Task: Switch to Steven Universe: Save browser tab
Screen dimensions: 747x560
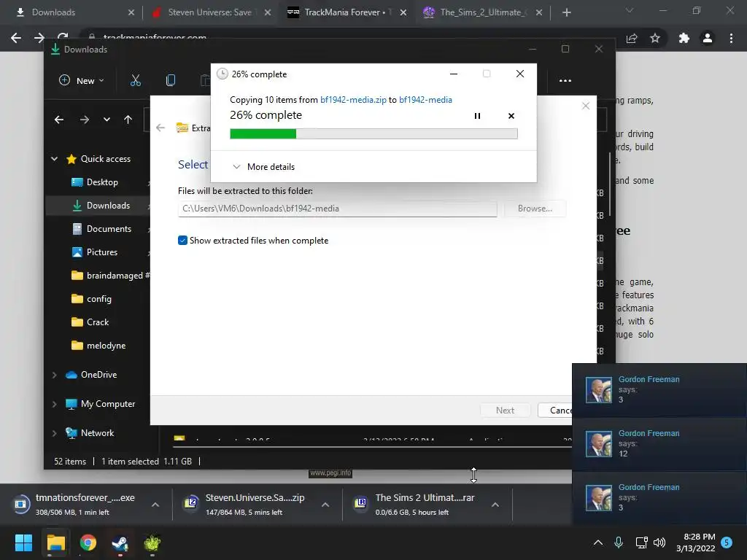Action: [x=209, y=12]
